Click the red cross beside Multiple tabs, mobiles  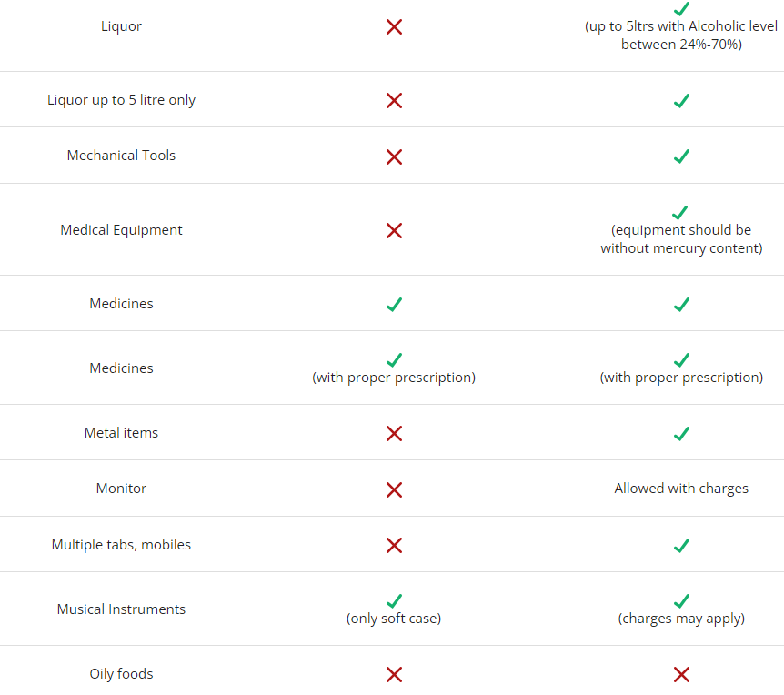point(394,546)
